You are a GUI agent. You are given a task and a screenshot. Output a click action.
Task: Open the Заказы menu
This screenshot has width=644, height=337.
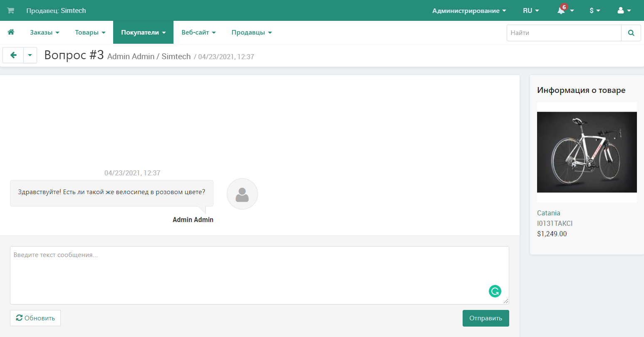coord(45,32)
